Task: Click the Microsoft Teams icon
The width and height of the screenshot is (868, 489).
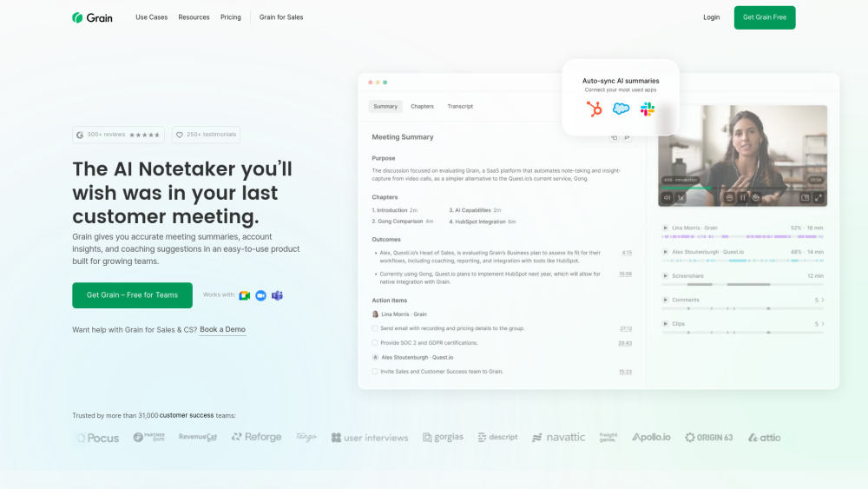Action: (x=277, y=295)
